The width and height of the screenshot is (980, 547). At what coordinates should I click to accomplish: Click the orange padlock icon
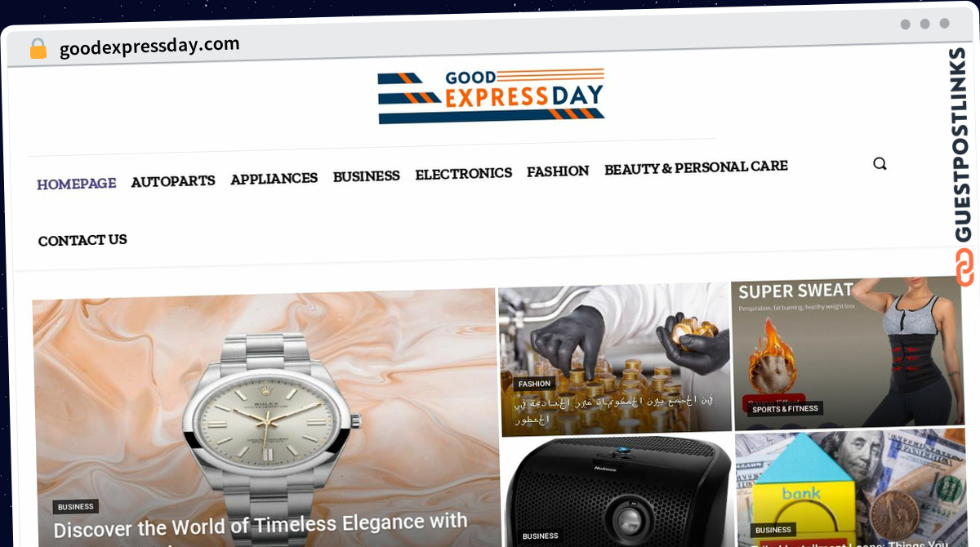[x=38, y=49]
